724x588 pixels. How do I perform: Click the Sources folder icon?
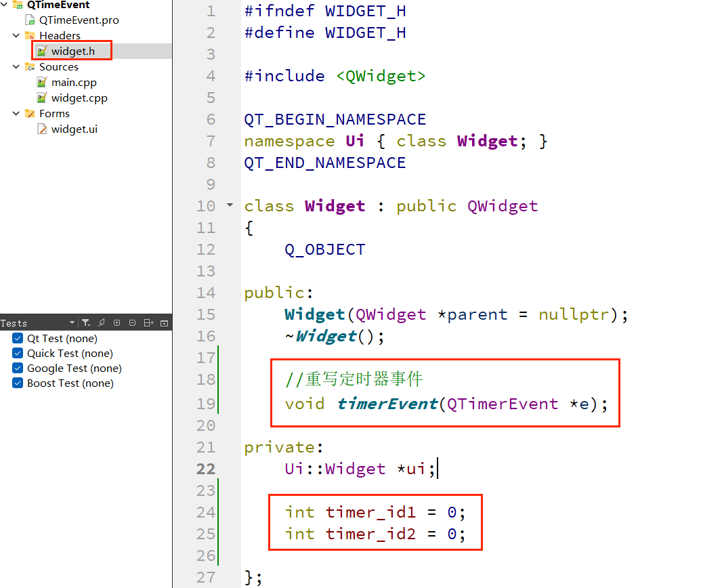(x=30, y=66)
